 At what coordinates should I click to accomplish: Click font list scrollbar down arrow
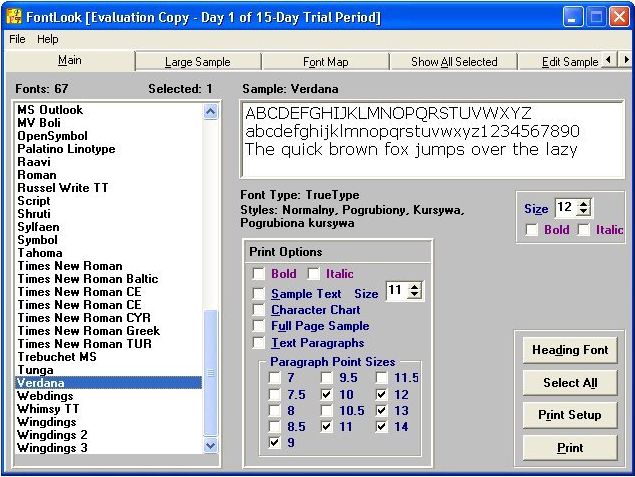pyautogui.click(x=211, y=446)
